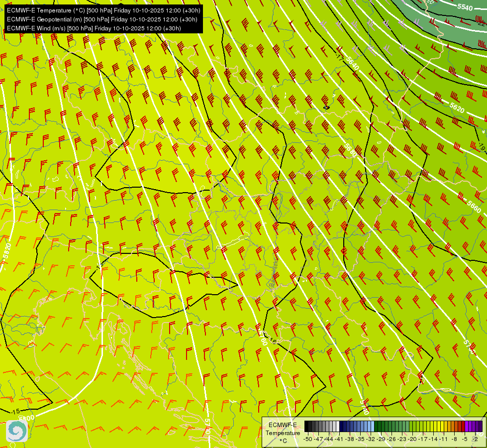
Task: Click the 5640 geopotential contour label
Action: [353, 63]
